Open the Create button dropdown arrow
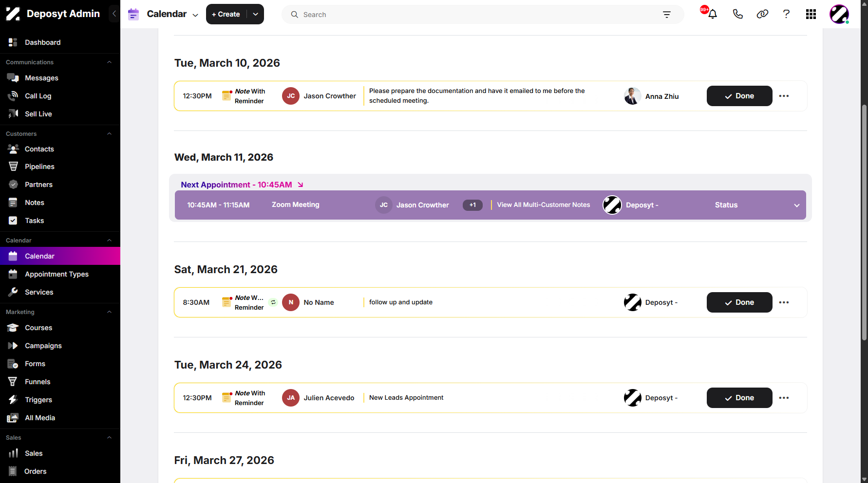Viewport: 868px width, 483px height. click(x=256, y=14)
